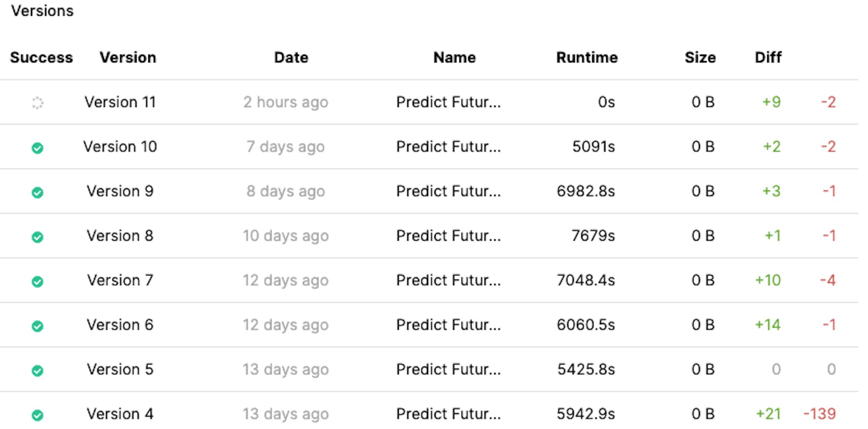View the +9 additions diff for Version 11
This screenshot has height=429, width=868.
click(x=771, y=102)
